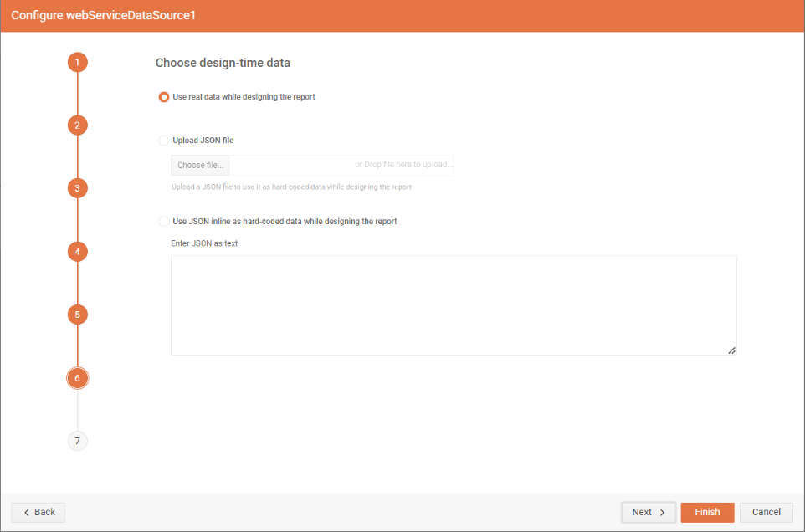Image resolution: width=805 pixels, height=532 pixels.
Task: Click the Configure webServiceDataSource1 title bar
Action: (x=102, y=15)
